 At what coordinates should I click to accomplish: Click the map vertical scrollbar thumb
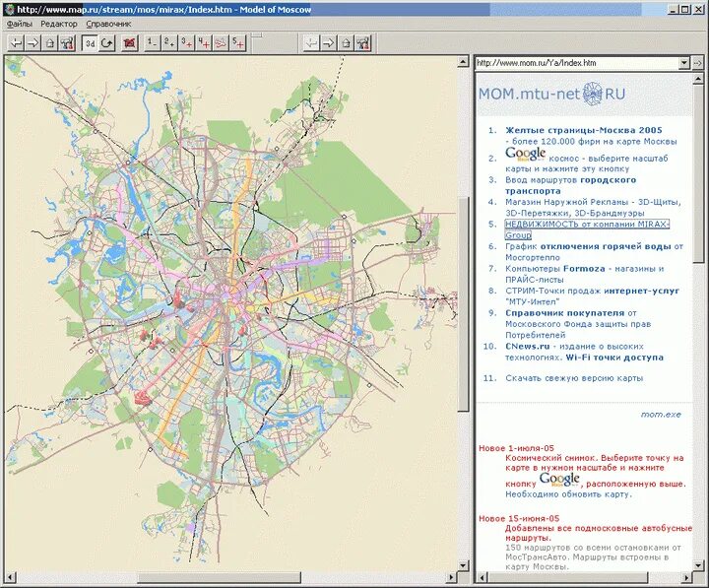[x=464, y=304]
